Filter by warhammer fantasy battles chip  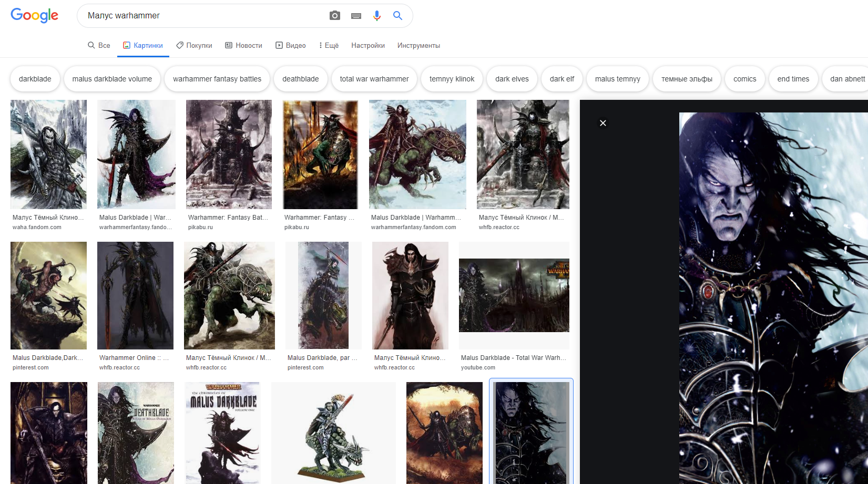point(217,79)
